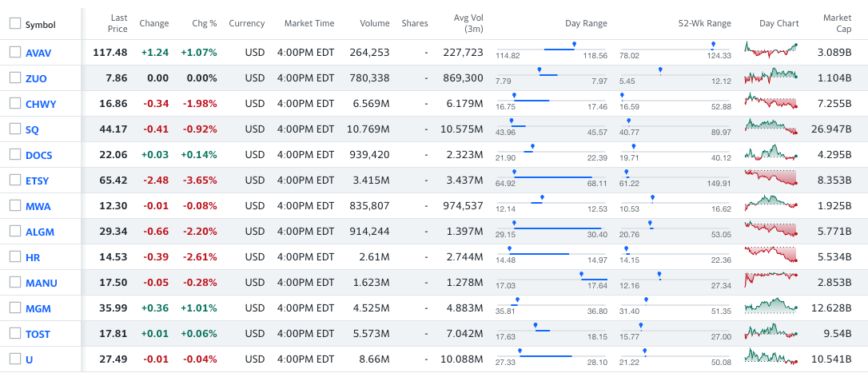Image resolution: width=868 pixels, height=381 pixels.
Task: Open the SQ ticker link
Action: (x=32, y=129)
